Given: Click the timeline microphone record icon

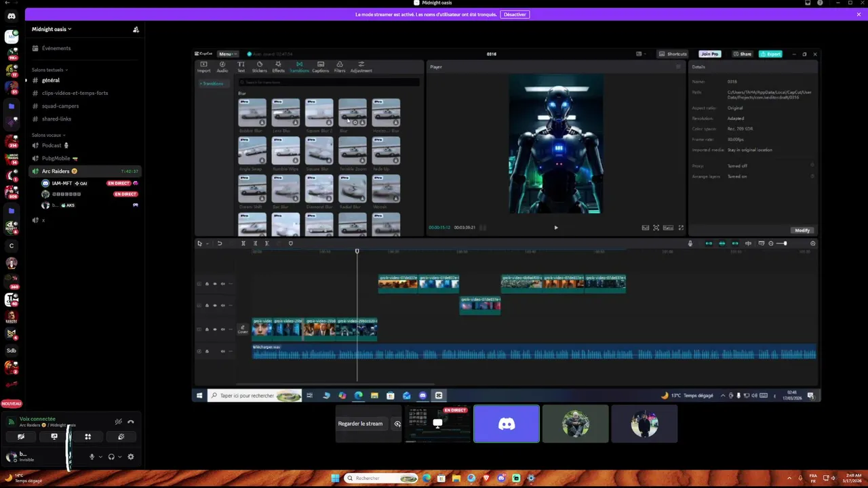Looking at the screenshot, I should pyautogui.click(x=690, y=243).
